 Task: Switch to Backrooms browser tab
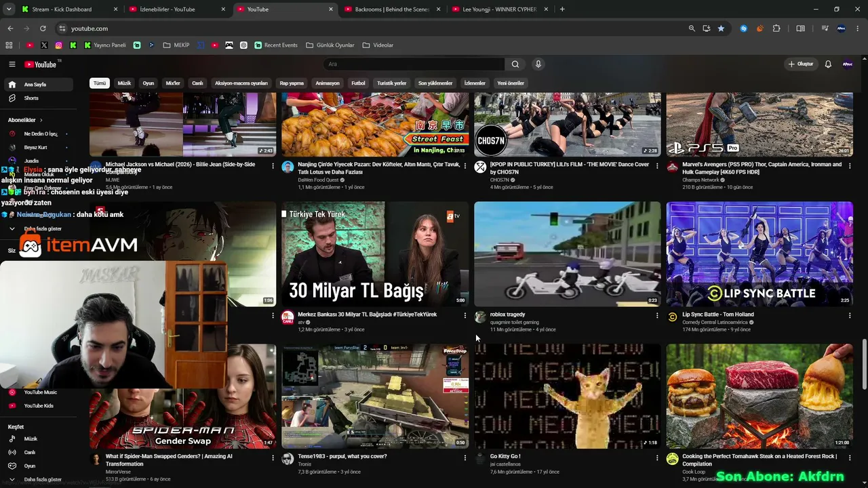pos(392,9)
